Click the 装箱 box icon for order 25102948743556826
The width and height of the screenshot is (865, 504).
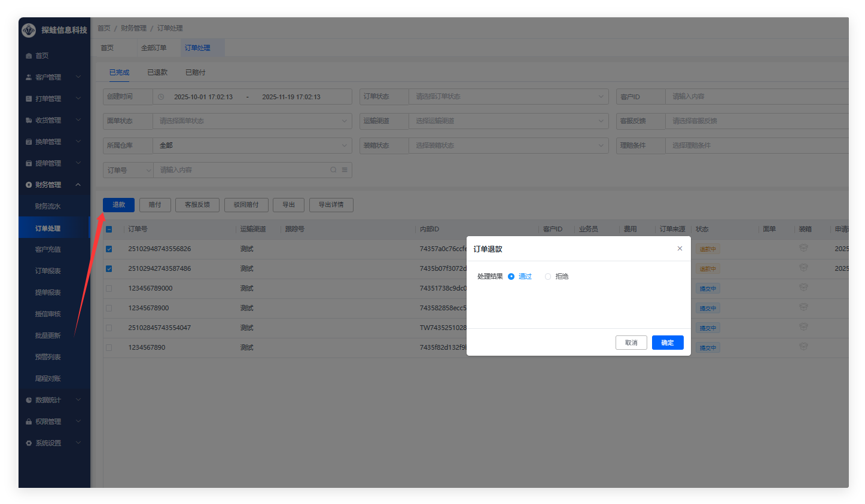click(x=803, y=248)
